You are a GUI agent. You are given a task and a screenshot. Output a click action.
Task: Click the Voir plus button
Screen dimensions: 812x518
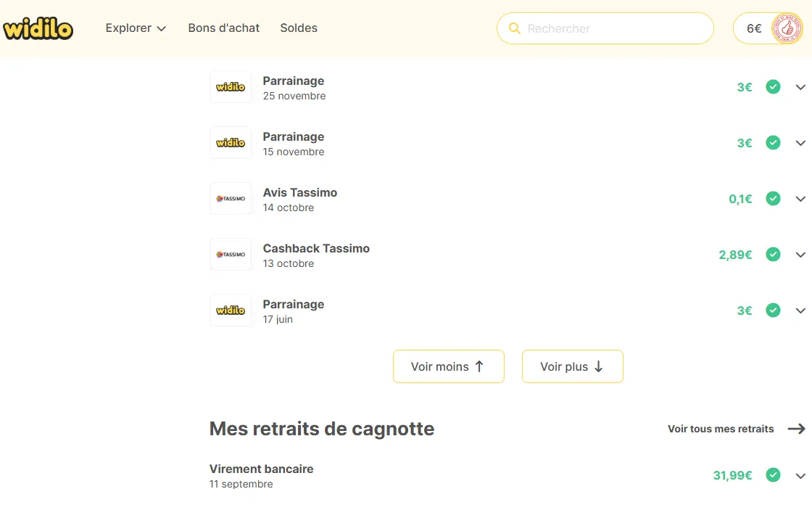(x=572, y=367)
